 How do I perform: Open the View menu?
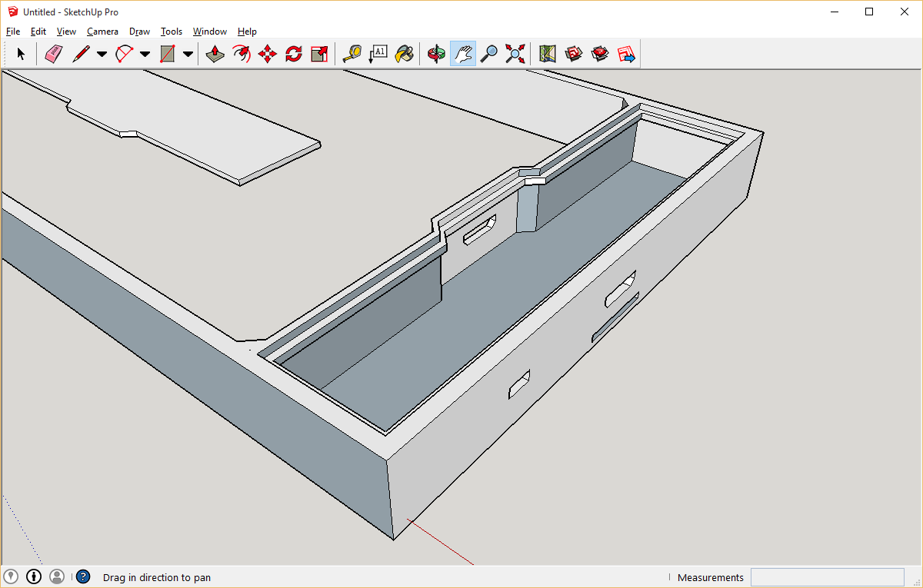tap(67, 32)
